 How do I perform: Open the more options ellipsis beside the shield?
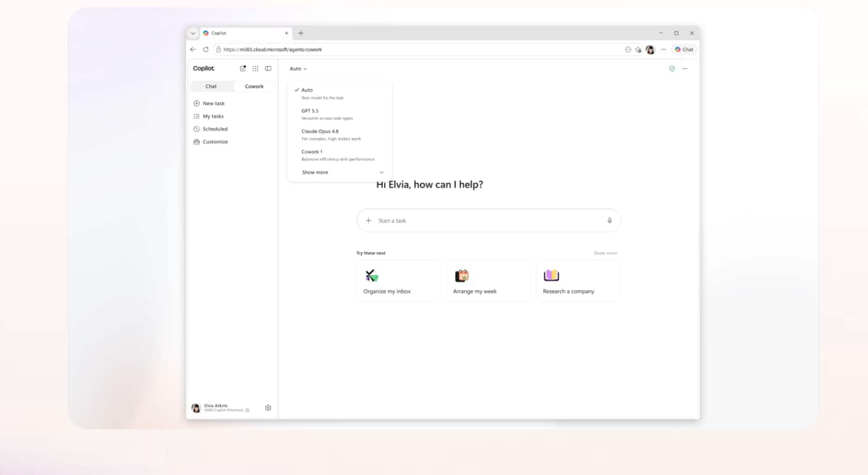pyautogui.click(x=685, y=68)
